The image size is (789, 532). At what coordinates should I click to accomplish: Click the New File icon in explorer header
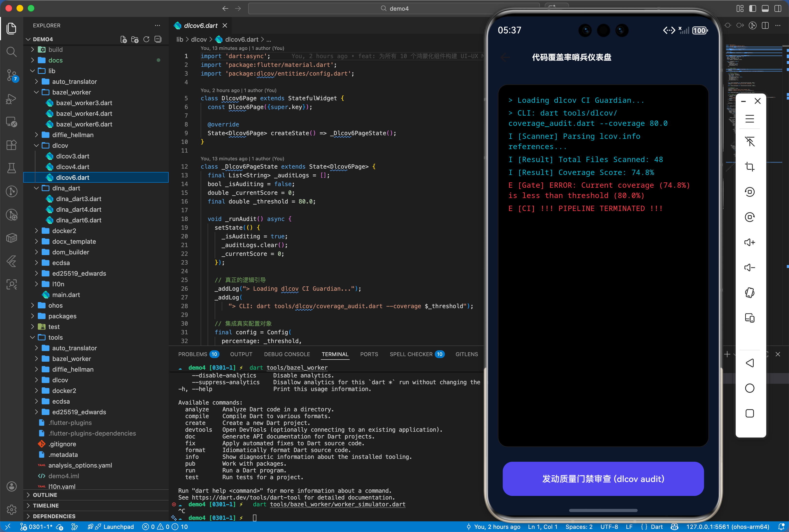124,39
